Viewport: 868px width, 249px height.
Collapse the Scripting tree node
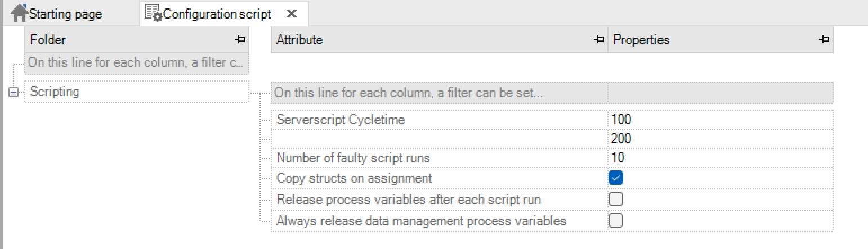point(14,93)
